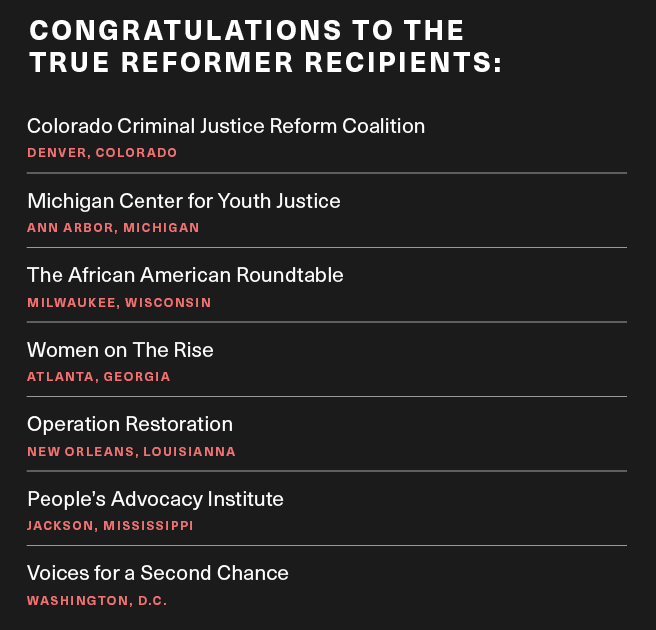
Task: Click the Ann Arbor, Michigan location text
Action: (113, 228)
